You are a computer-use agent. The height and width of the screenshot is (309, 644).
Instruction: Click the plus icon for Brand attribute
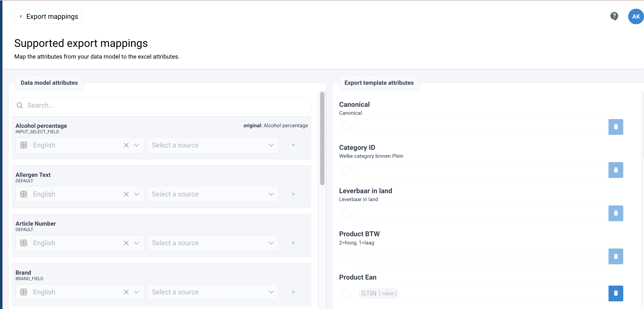293,292
